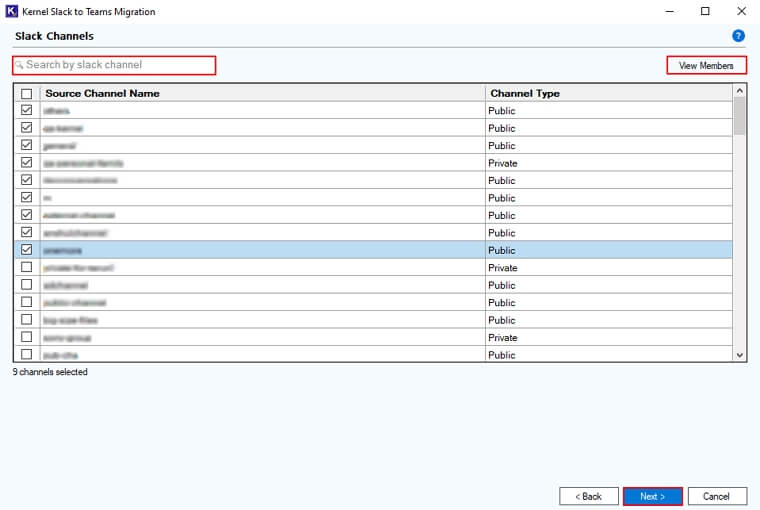Toggle the select-all checkbox in table header
This screenshot has width=760, height=510.
point(27,94)
